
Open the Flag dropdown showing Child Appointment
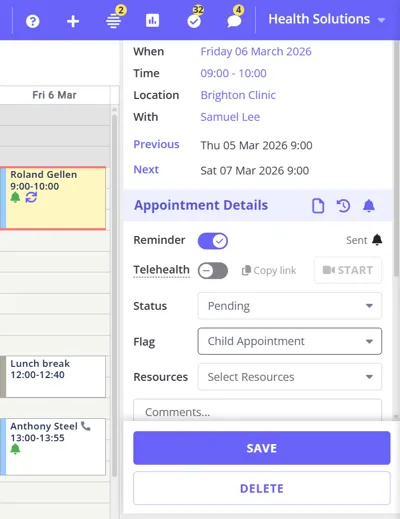[x=290, y=341]
